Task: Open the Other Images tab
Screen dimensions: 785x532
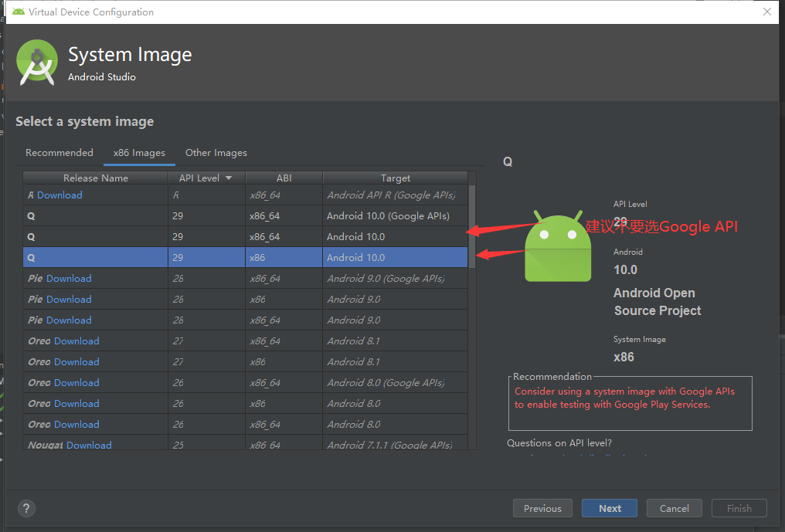Action: (216, 153)
